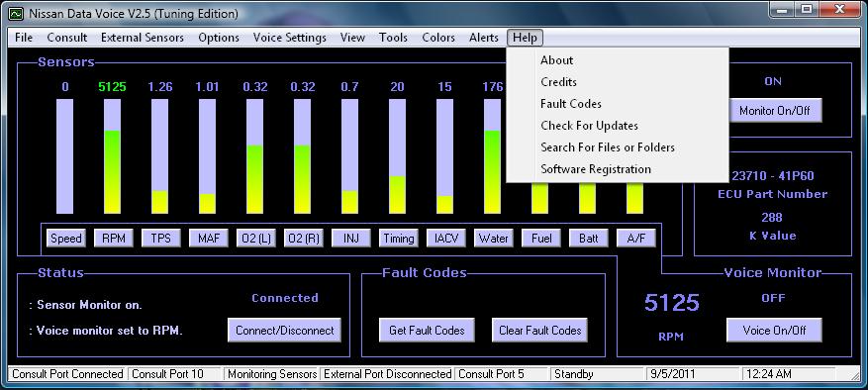868x390 pixels.
Task: Toggle the Voice On/Off button
Action: (774, 331)
